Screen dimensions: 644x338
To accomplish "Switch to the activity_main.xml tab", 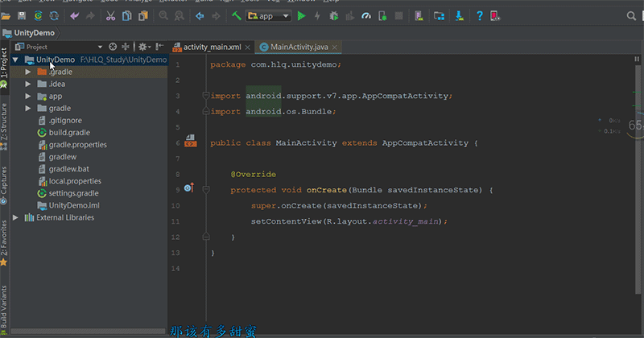I will (211, 47).
